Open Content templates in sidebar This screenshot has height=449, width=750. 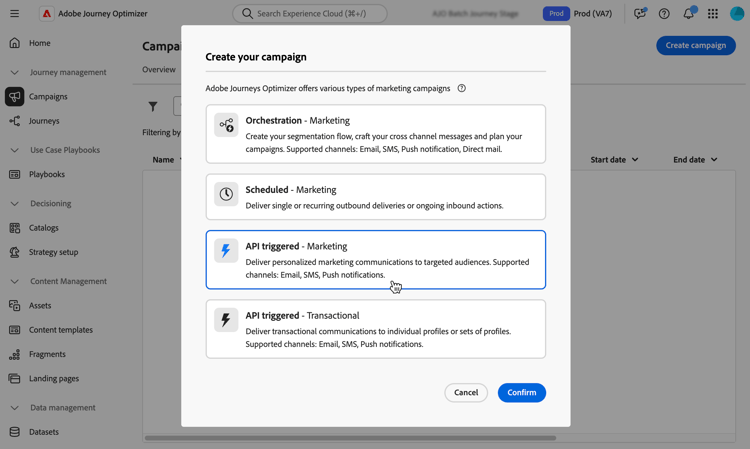coord(61,330)
